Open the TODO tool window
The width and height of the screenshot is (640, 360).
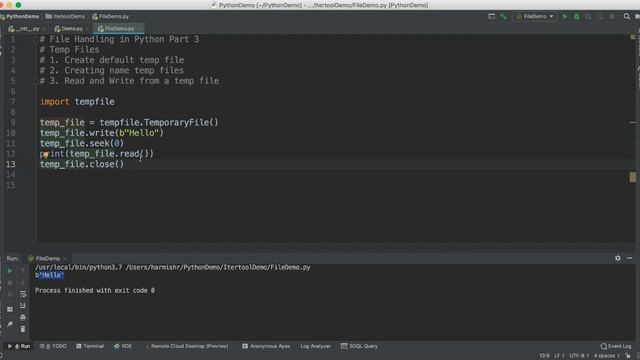pyautogui.click(x=53, y=346)
